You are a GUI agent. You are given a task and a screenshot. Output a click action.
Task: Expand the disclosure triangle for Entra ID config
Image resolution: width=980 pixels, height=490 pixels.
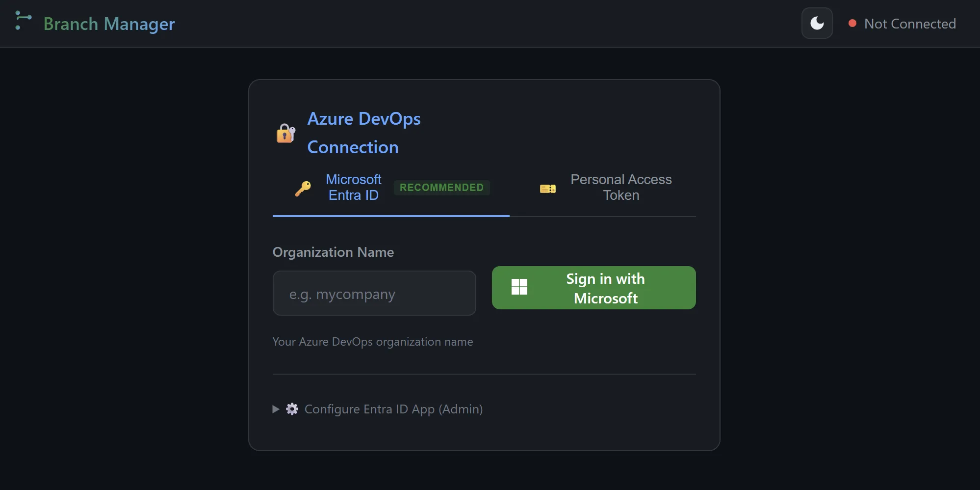pyautogui.click(x=276, y=409)
